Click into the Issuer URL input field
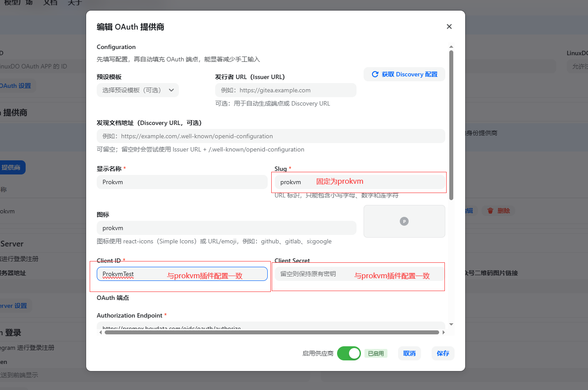 285,90
